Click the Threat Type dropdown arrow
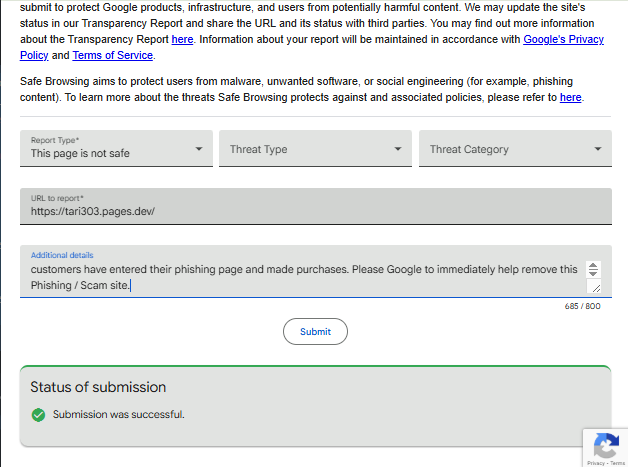The width and height of the screenshot is (628, 467). 397,150
